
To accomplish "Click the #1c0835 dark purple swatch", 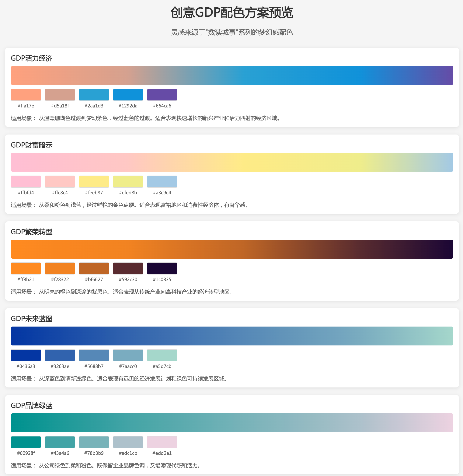I will (162, 268).
